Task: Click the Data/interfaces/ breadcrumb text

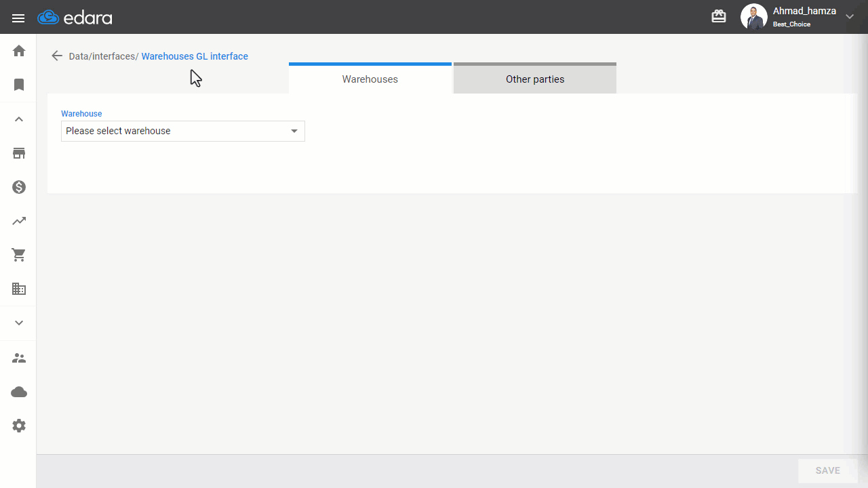Action: tap(104, 56)
